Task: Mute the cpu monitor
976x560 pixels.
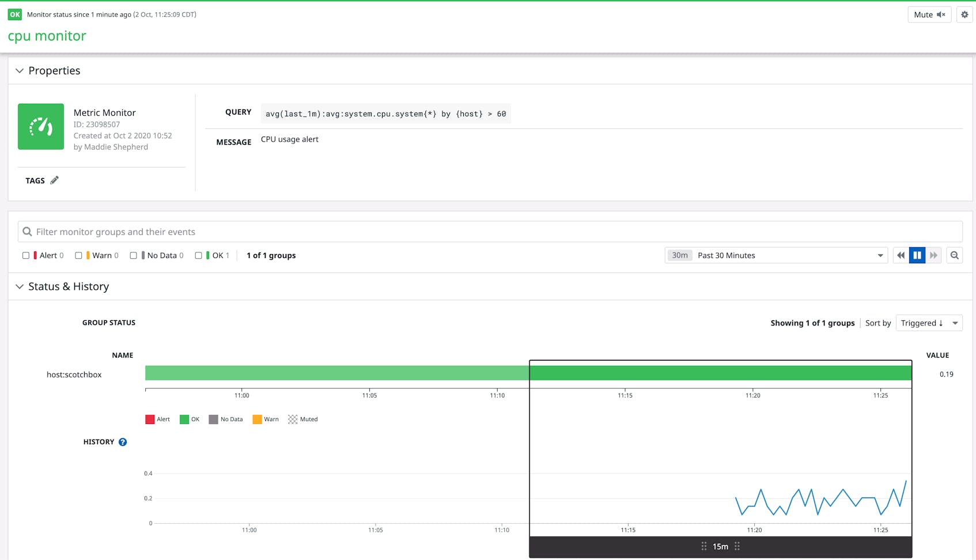Action: (x=929, y=14)
